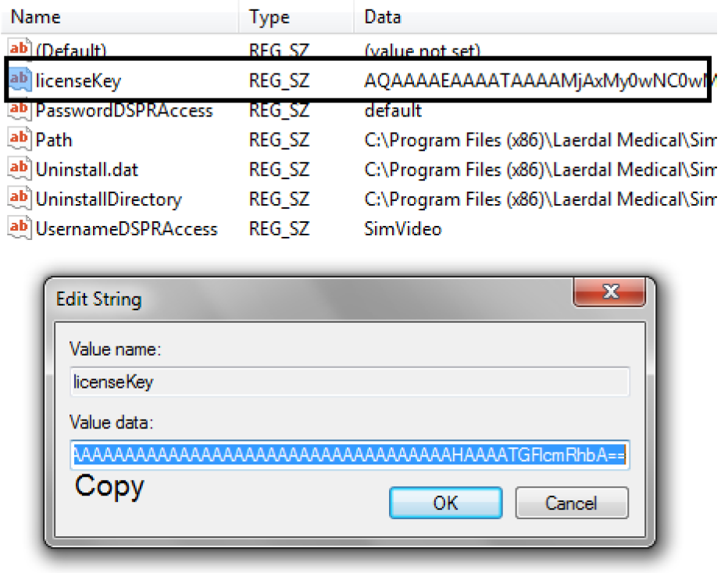Click the string icon beside (Default)

click(x=19, y=49)
